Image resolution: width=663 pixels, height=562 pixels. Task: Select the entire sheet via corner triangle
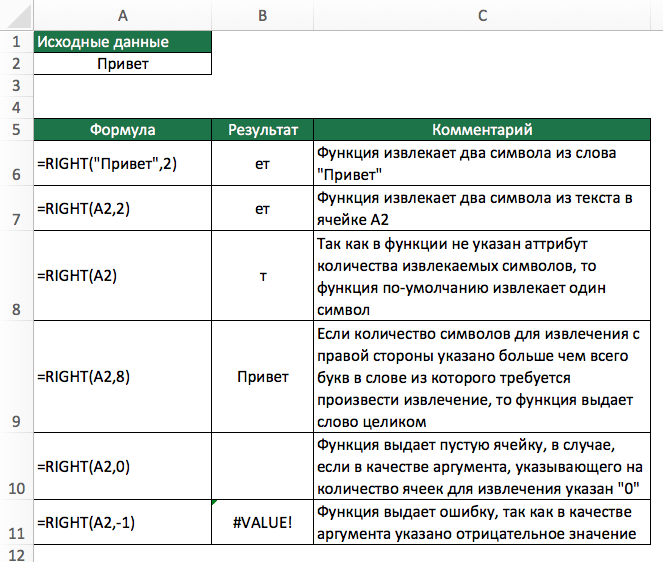point(17,15)
